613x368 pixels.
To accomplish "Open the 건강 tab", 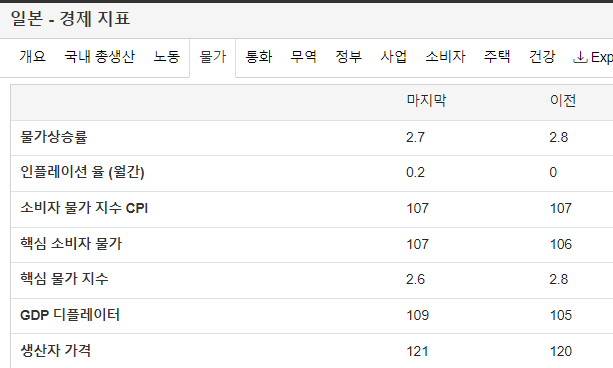I will [x=542, y=57].
